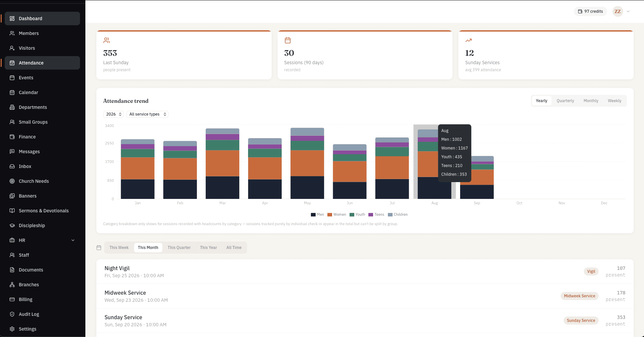The height and width of the screenshot is (337, 644).
Task: Open the Small Groups page
Action: point(42,122)
